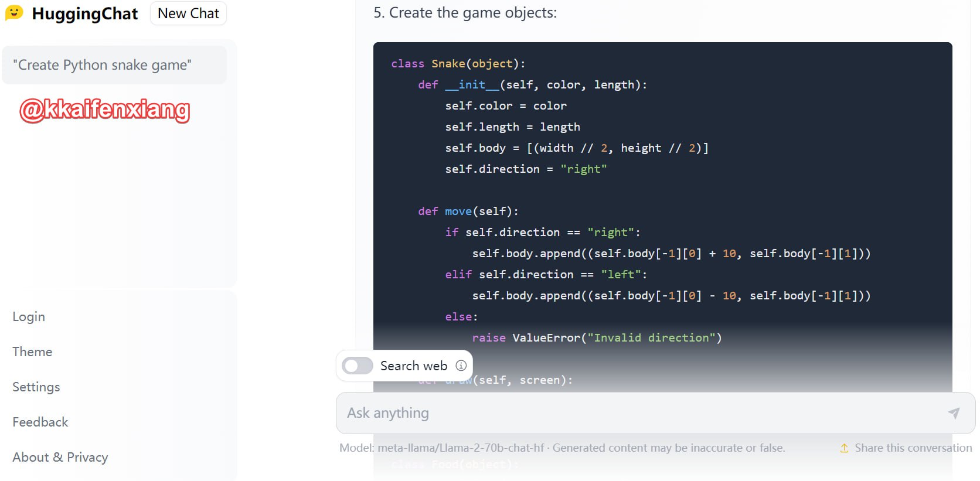
Task: Click the "self.body = [(width // 2, height // 2)]" line
Action: [577, 148]
